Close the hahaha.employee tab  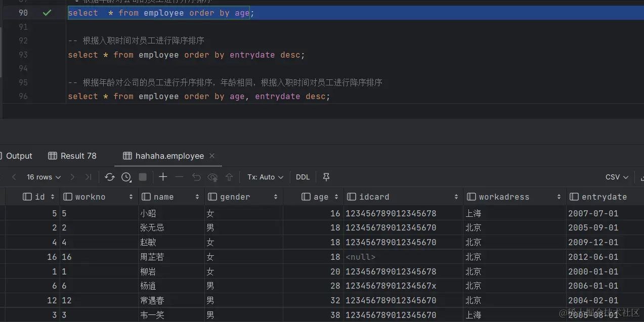pos(212,156)
